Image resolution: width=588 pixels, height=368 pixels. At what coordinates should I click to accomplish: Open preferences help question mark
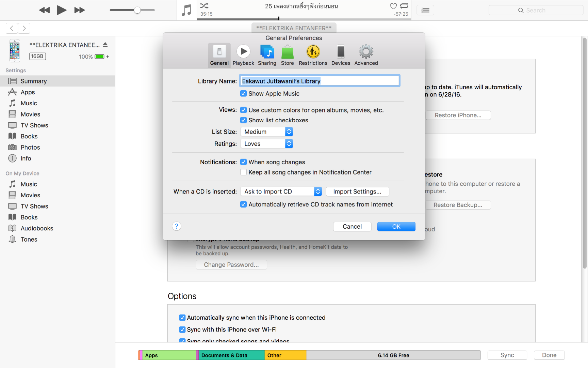coord(177,226)
